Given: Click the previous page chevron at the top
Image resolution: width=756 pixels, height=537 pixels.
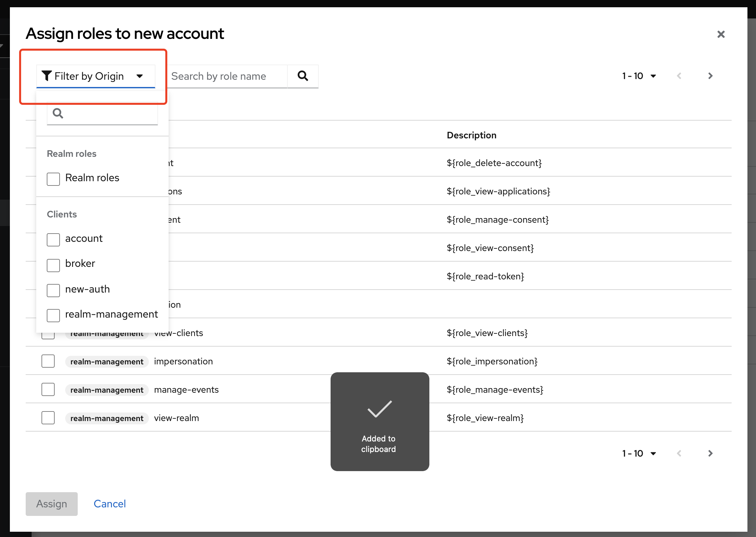Looking at the screenshot, I should point(679,76).
